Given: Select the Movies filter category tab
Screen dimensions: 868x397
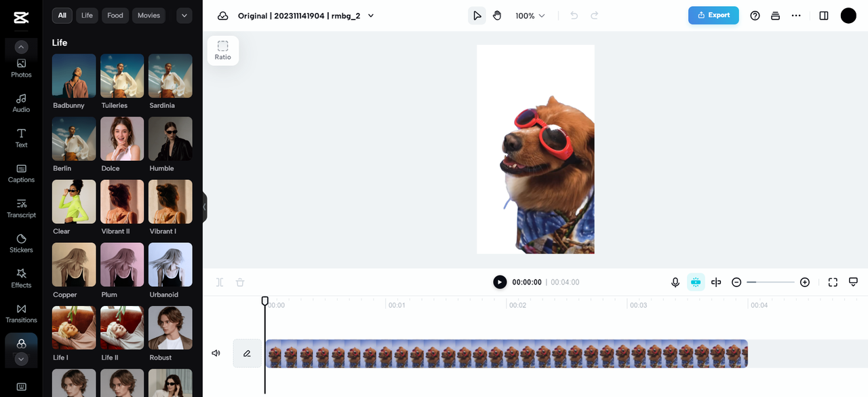Looking at the screenshot, I should point(149,16).
